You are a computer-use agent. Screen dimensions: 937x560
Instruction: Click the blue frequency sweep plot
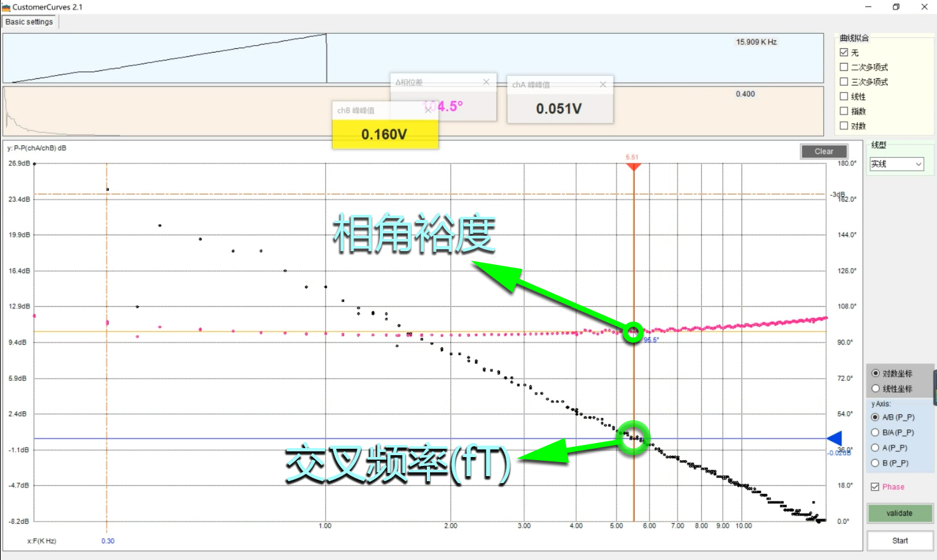point(413,58)
